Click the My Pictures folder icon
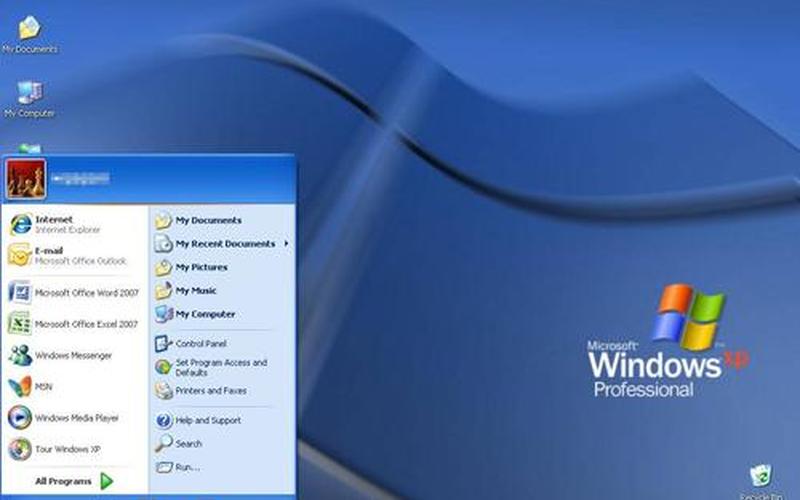 point(163,267)
